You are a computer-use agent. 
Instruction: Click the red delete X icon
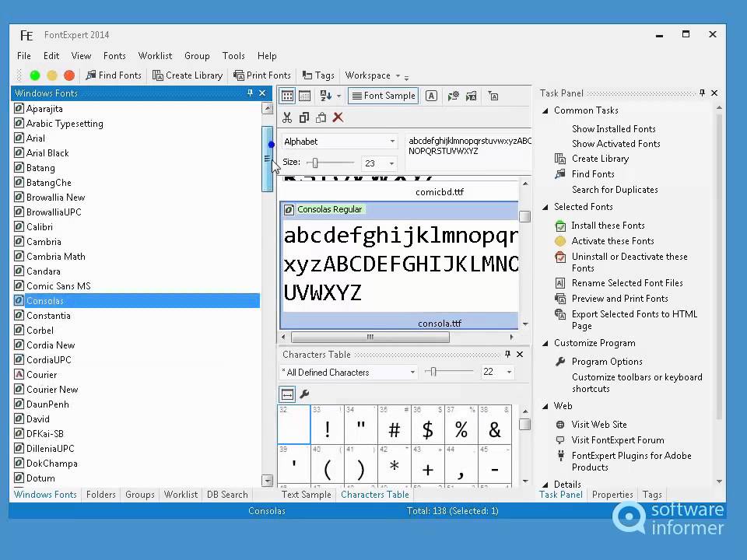(338, 117)
